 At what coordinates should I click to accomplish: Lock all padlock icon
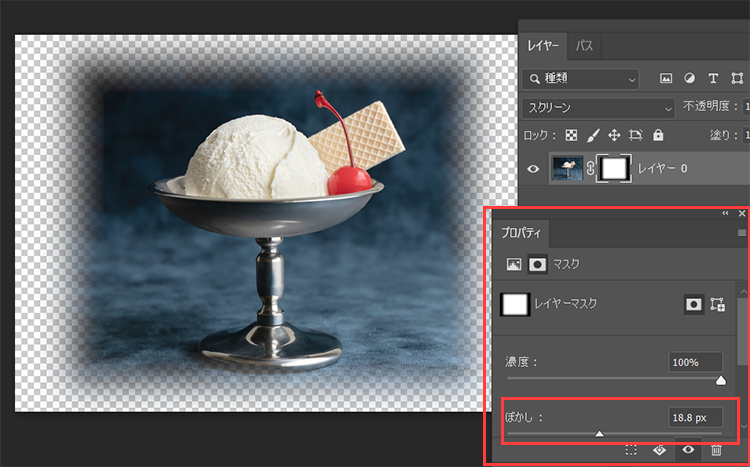(658, 135)
